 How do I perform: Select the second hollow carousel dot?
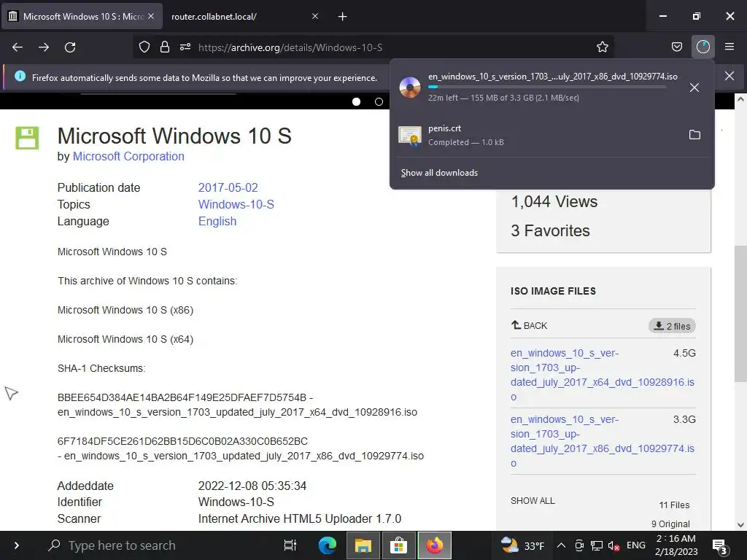click(x=379, y=102)
